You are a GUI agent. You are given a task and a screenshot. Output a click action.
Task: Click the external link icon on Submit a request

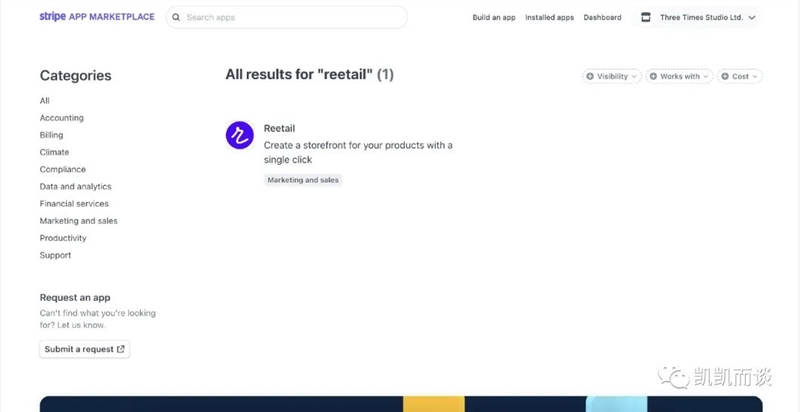click(x=121, y=349)
